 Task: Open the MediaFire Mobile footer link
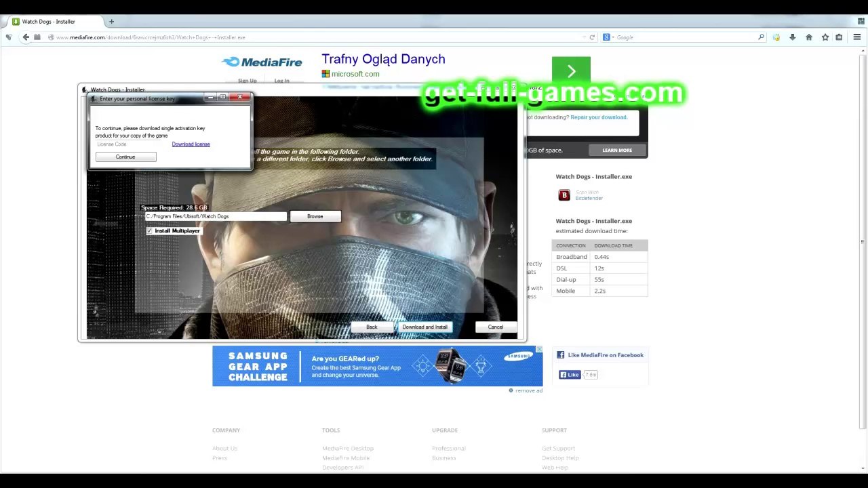[346, 458]
